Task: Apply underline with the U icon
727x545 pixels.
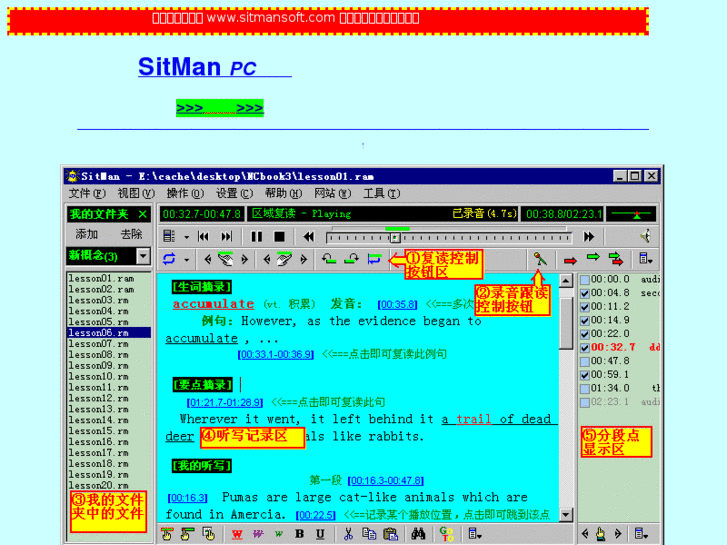Action: click(320, 534)
